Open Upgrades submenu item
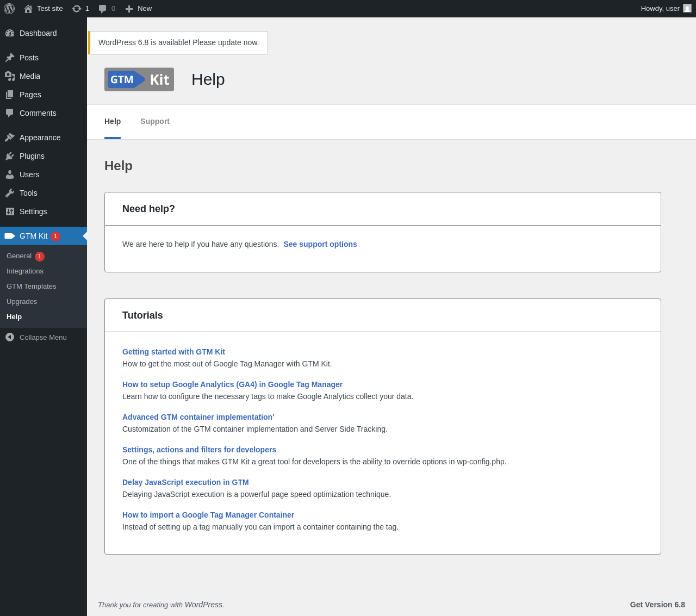The width and height of the screenshot is (696, 616). [22, 302]
